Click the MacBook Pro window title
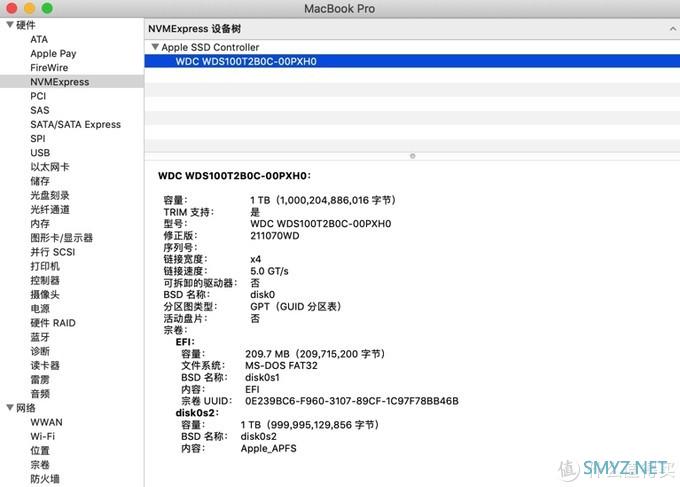Screen dimensions: 680x487 (340, 9)
